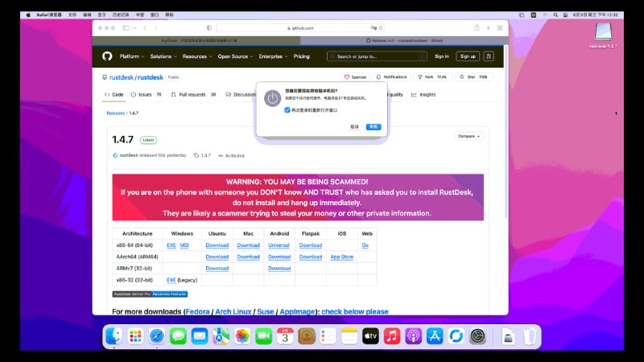
Task: Open Photos from the Dock
Action: (x=242, y=336)
